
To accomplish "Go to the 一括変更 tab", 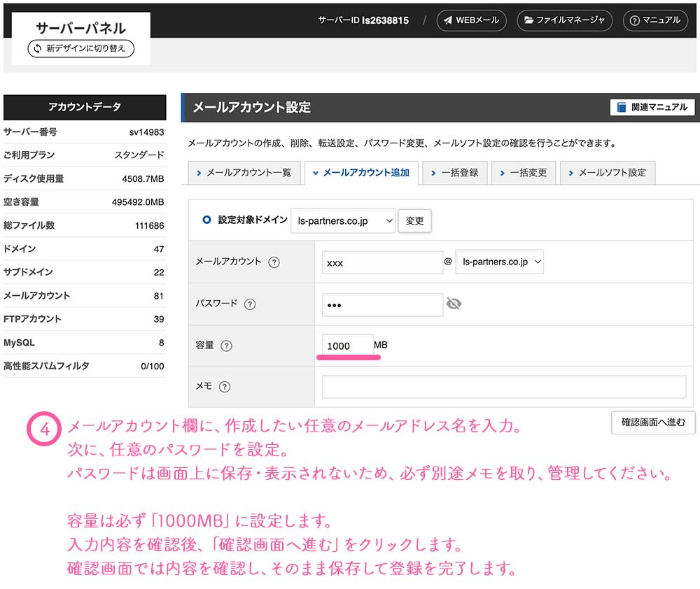I will [x=523, y=172].
